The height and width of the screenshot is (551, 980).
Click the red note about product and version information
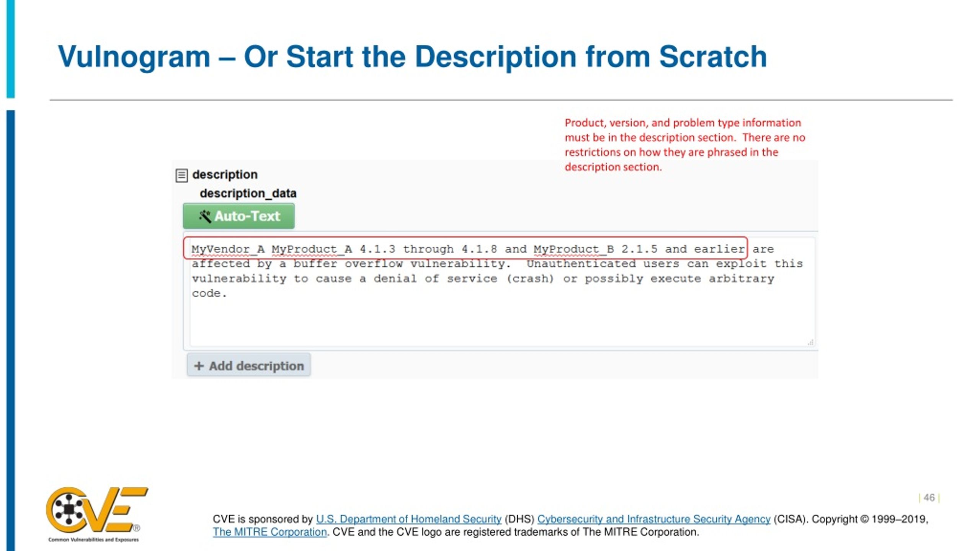(x=685, y=145)
